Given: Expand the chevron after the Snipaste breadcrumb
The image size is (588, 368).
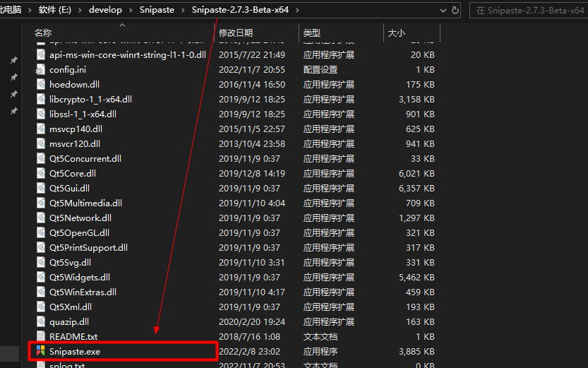Looking at the screenshot, I should [x=183, y=10].
